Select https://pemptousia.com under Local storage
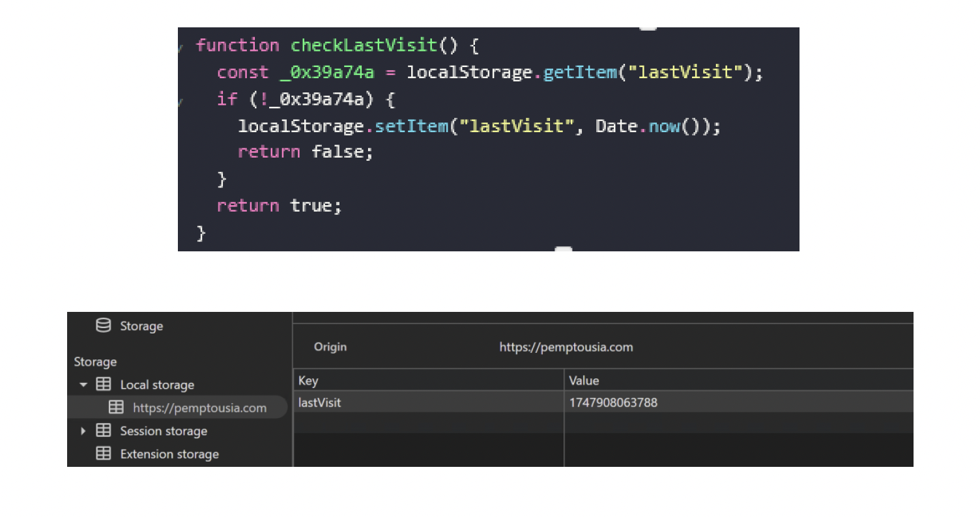 click(x=199, y=408)
